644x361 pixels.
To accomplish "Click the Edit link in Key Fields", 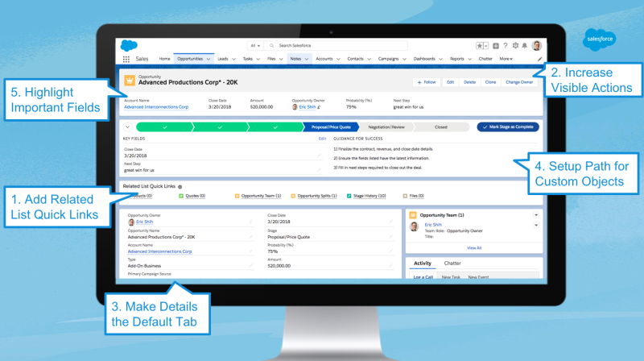I will [x=322, y=139].
